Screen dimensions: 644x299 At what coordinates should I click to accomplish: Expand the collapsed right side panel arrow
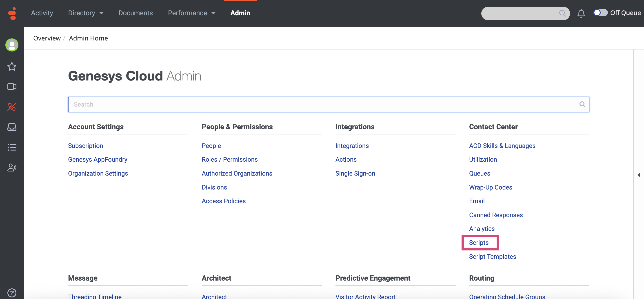coord(639,175)
